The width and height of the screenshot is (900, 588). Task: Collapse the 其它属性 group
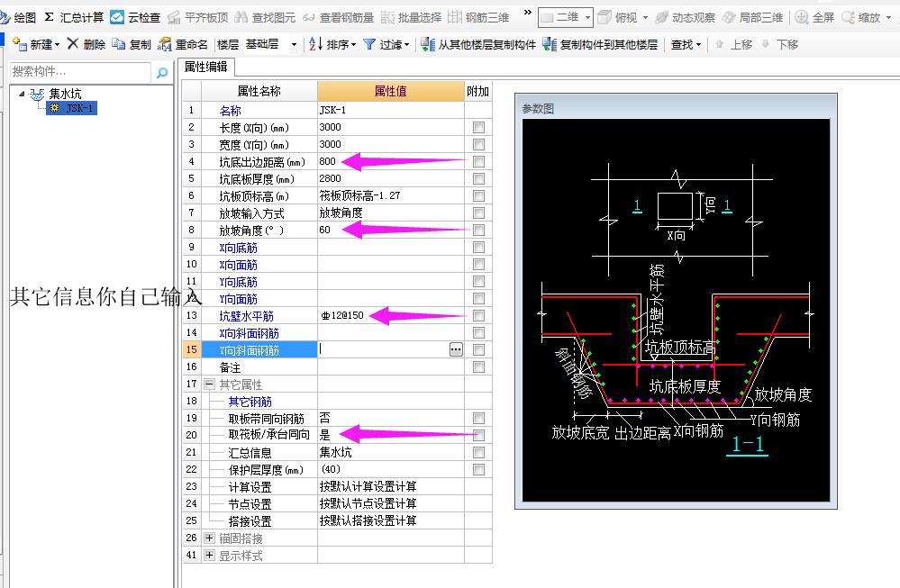point(210,384)
